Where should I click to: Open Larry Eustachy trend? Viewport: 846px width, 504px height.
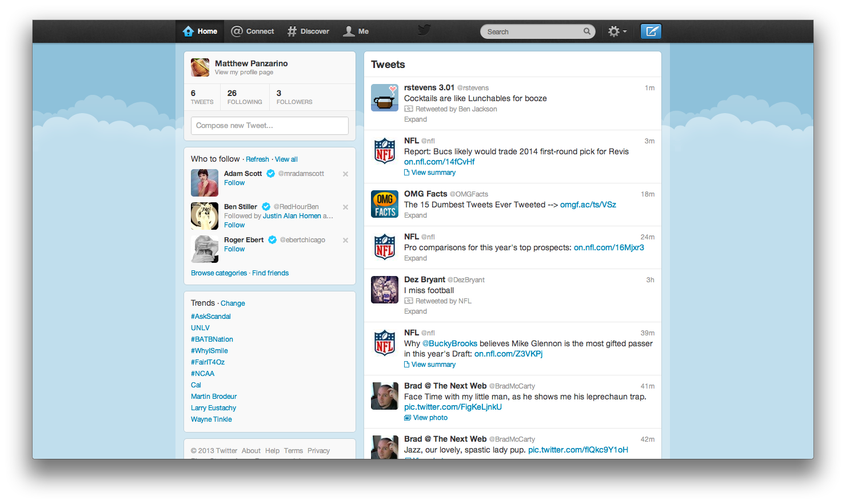click(213, 408)
